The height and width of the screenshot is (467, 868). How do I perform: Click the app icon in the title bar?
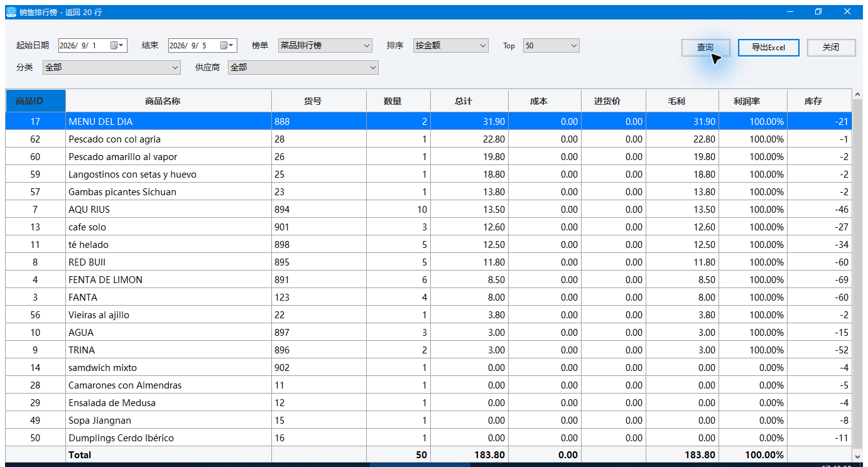click(11, 12)
